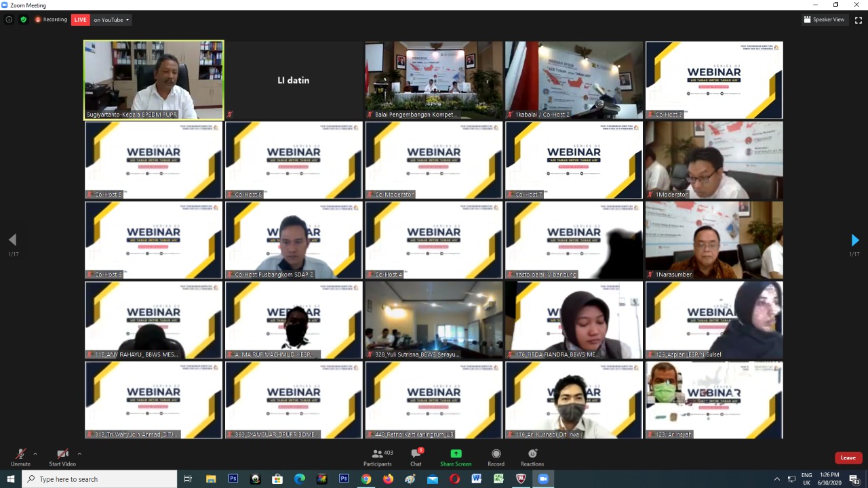Select the 1Narasumber video tile
This screenshot has width=868, height=488.
coord(714,240)
